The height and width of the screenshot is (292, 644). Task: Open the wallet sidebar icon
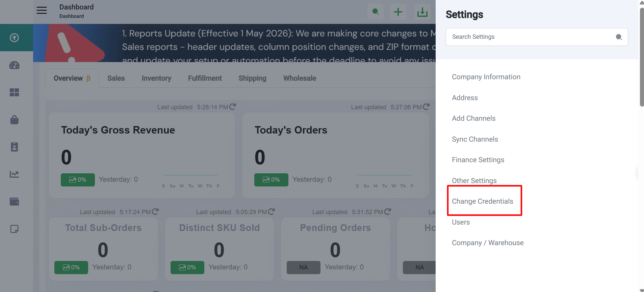click(x=14, y=202)
